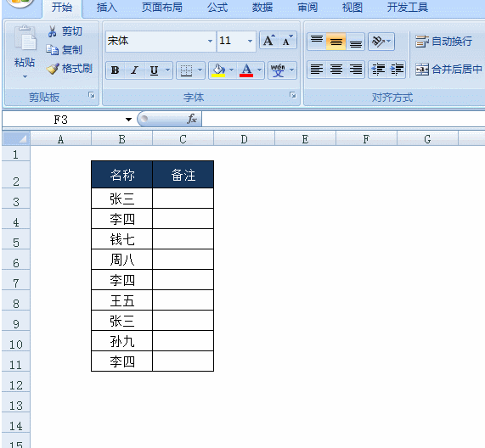The width and height of the screenshot is (485, 448).
Task: Switch to the 公式 tab
Action: point(217,7)
